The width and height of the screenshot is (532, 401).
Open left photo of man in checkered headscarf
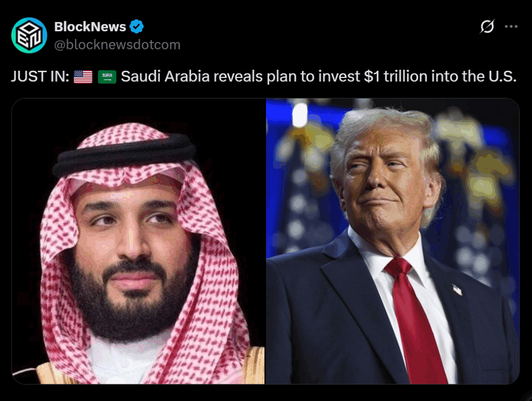point(138,241)
